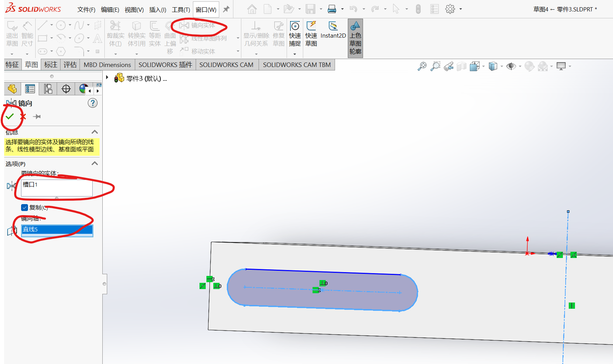Open the ConfigurationManager tab icon
The width and height of the screenshot is (613, 364).
[x=48, y=89]
